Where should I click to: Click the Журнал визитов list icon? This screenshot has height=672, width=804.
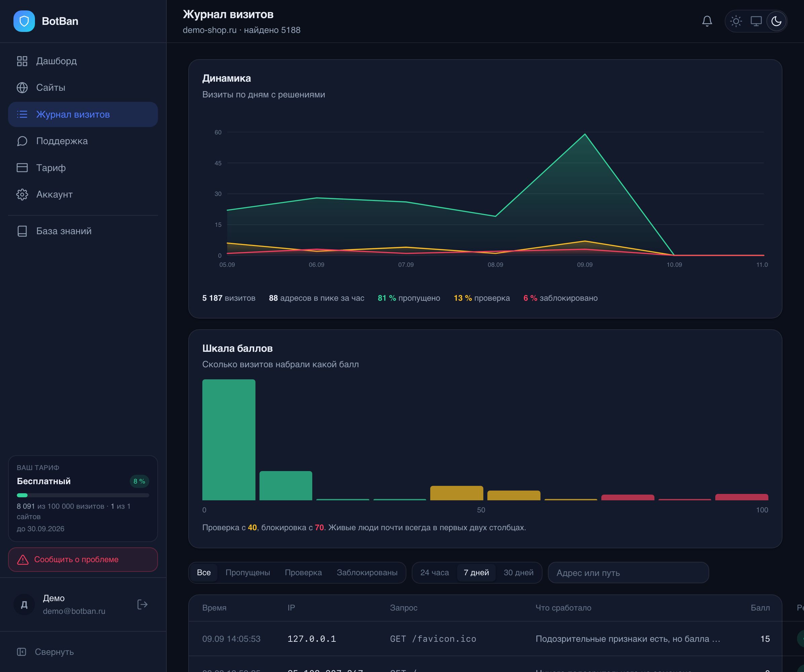click(x=22, y=115)
